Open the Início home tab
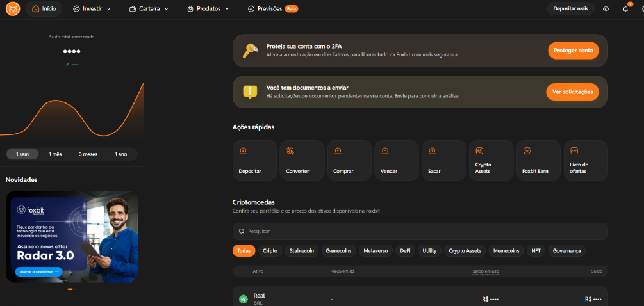 [44, 8]
